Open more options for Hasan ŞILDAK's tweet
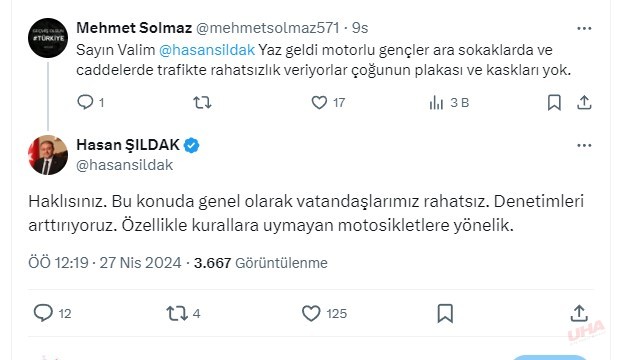Image resolution: width=627 pixels, height=360 pixels. point(584,146)
